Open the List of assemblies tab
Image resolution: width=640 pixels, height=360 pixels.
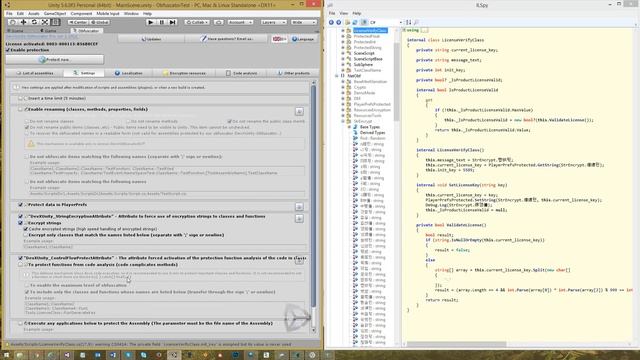tap(35, 73)
